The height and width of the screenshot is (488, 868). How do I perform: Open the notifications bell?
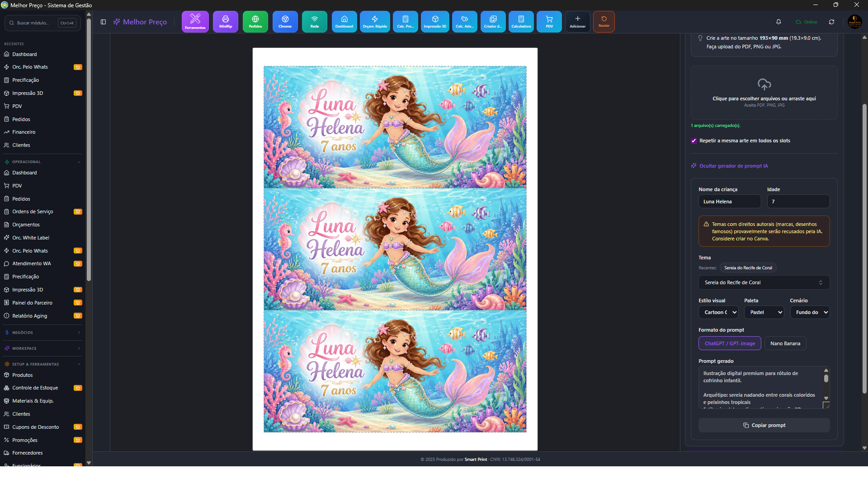[778, 22]
